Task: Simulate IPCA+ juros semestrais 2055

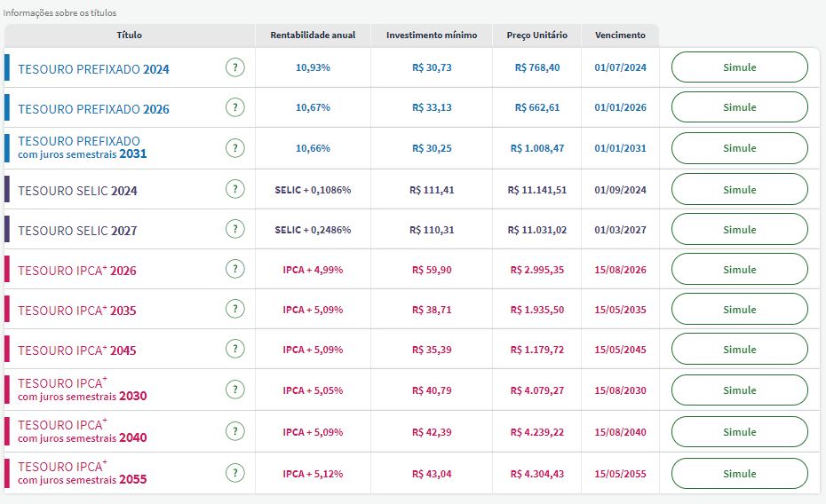Action: click(740, 474)
